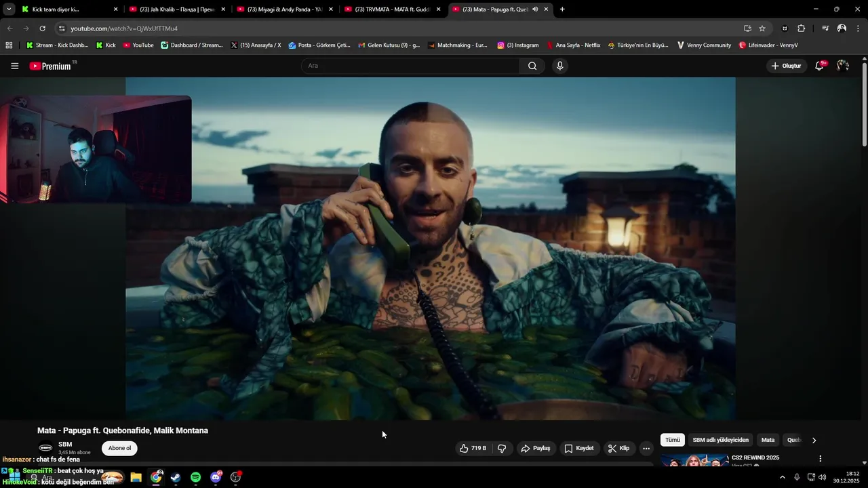Open 'Lifeinvader - VennyV' bookmark
The width and height of the screenshot is (868, 488).
pos(768,45)
